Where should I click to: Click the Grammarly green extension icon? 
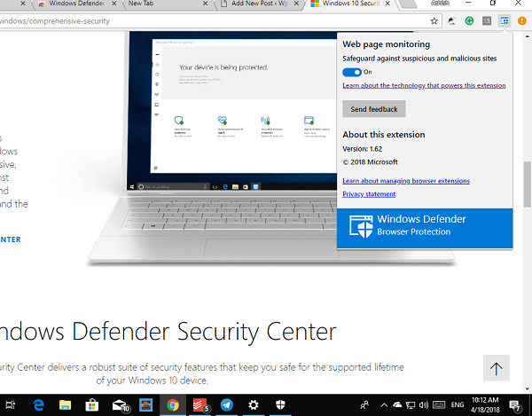pos(469,21)
